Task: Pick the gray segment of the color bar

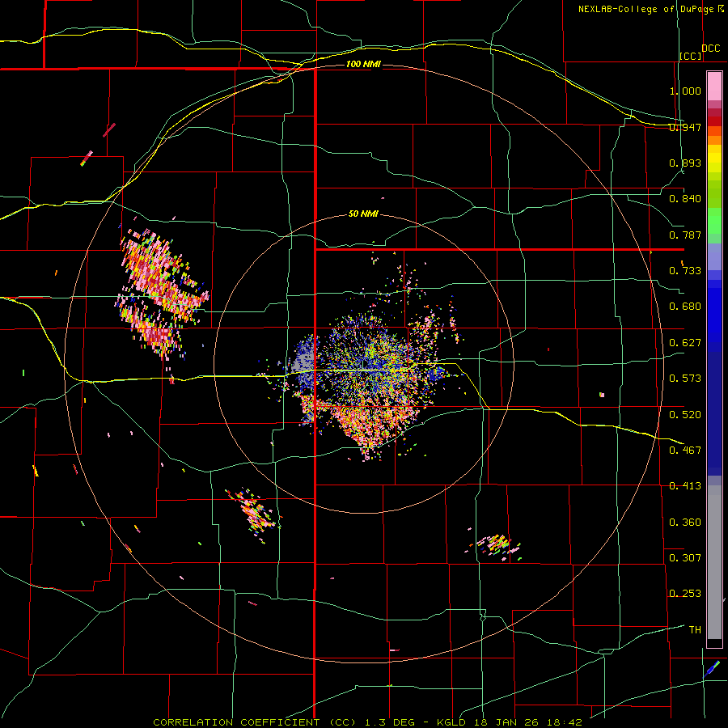Action: (714, 562)
